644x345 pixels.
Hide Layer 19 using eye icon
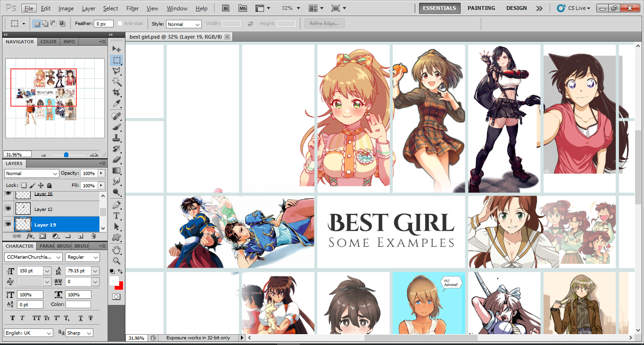(x=8, y=224)
